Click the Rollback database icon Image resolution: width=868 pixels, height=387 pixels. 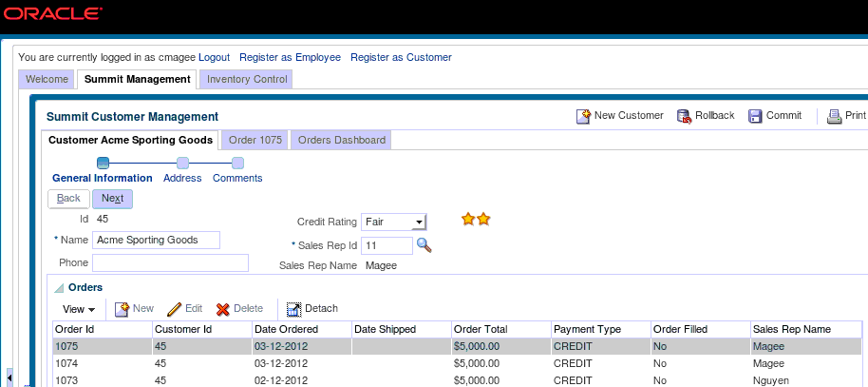(x=685, y=116)
